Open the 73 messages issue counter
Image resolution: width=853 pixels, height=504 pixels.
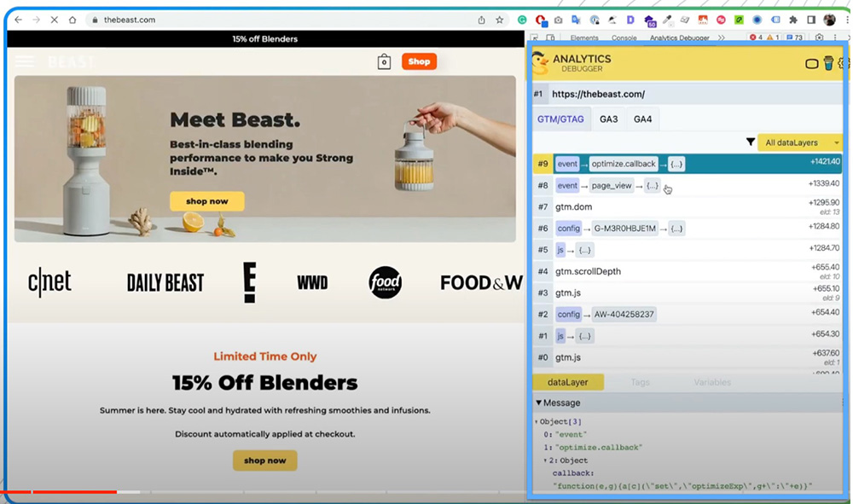point(795,38)
